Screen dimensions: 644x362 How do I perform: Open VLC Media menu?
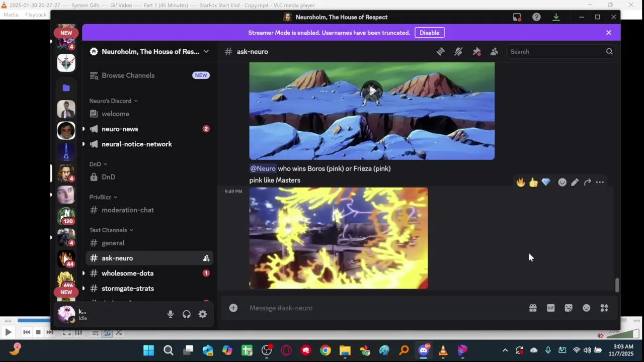11,15
